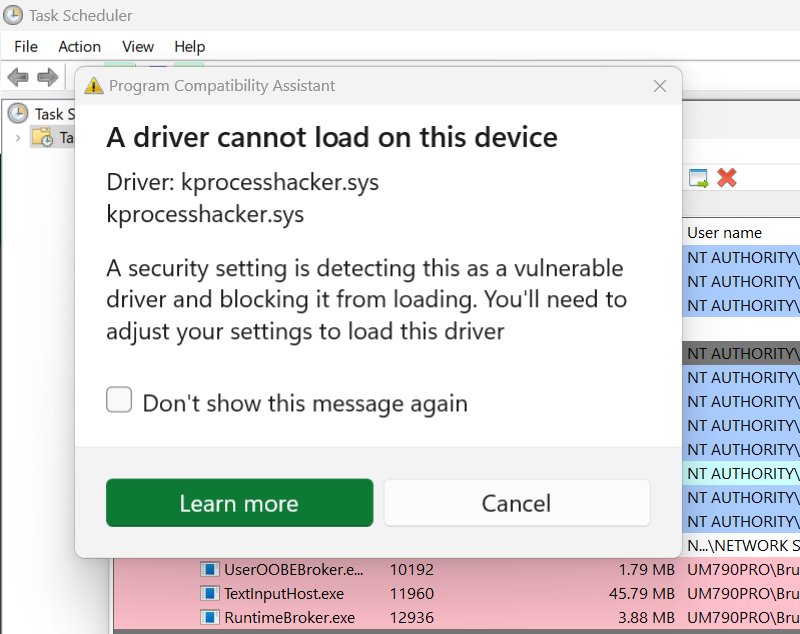This screenshot has height=634, width=800.
Task: Click the Learn more button
Action: (239, 503)
